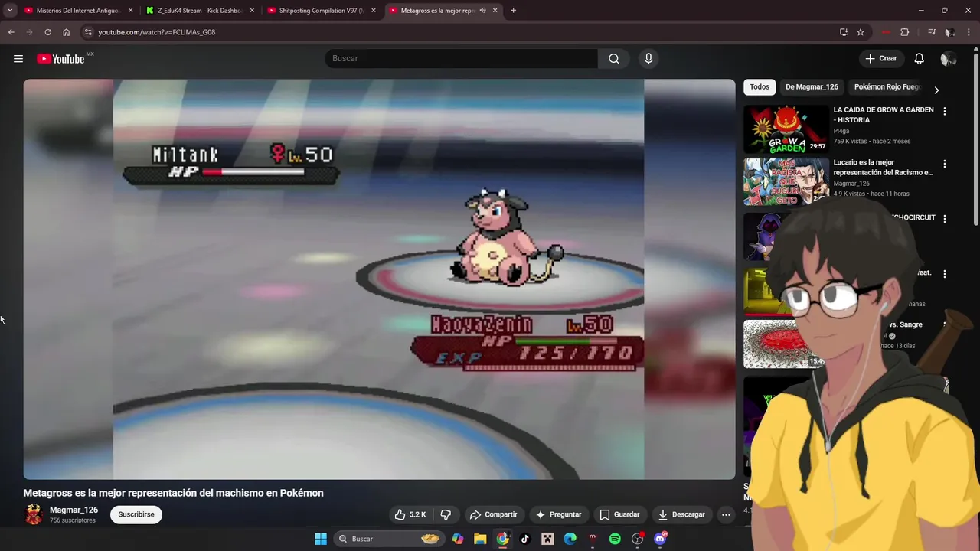Click the video title Metagross es la mejor
Viewport: 980px width, 551px height.
coord(173,493)
